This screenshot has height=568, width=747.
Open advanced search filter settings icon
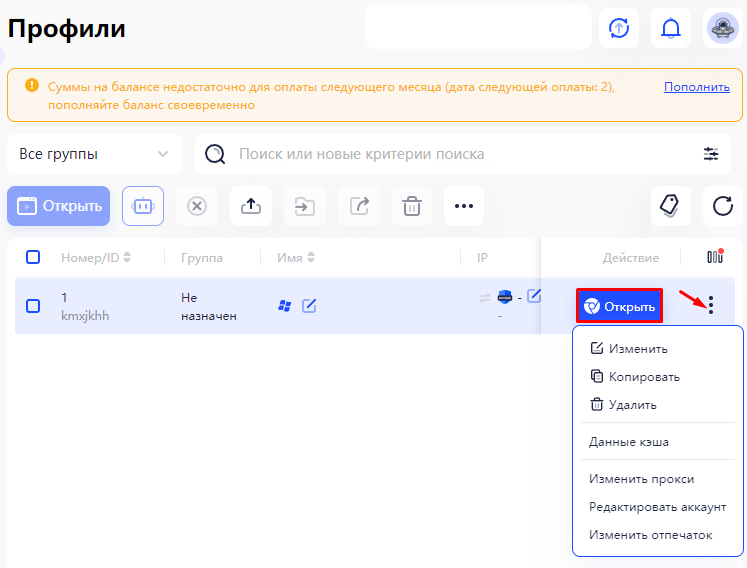pyautogui.click(x=711, y=154)
